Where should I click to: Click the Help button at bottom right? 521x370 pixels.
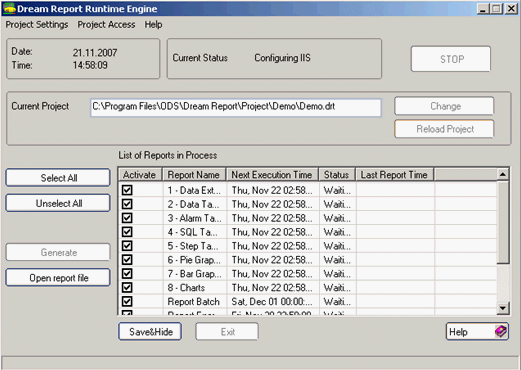[x=477, y=332]
